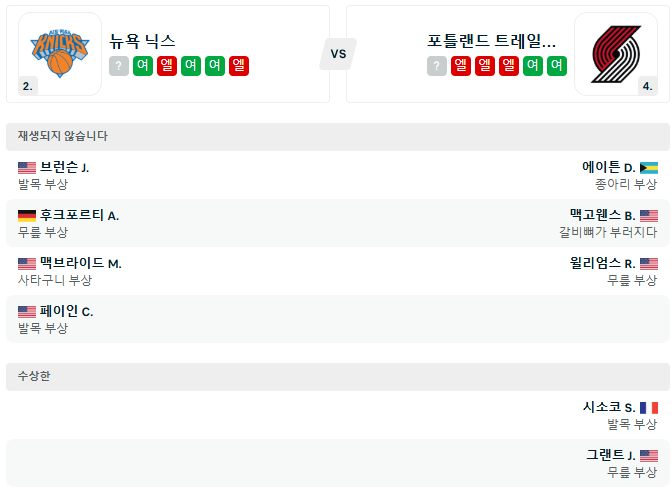The image size is (672, 495).
Task: Click the Trail Blazers' last green 여 badge
Action: [x=557, y=66]
